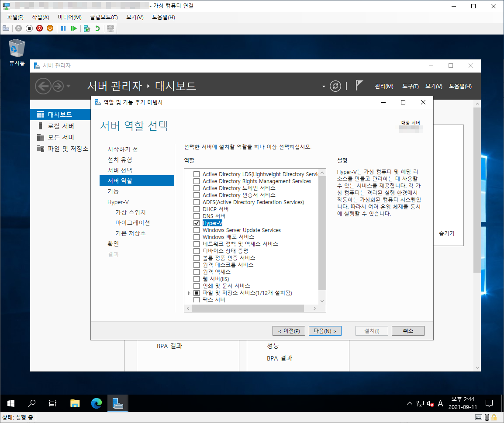Select 로컬 서버 in the sidebar

pyautogui.click(x=60, y=126)
